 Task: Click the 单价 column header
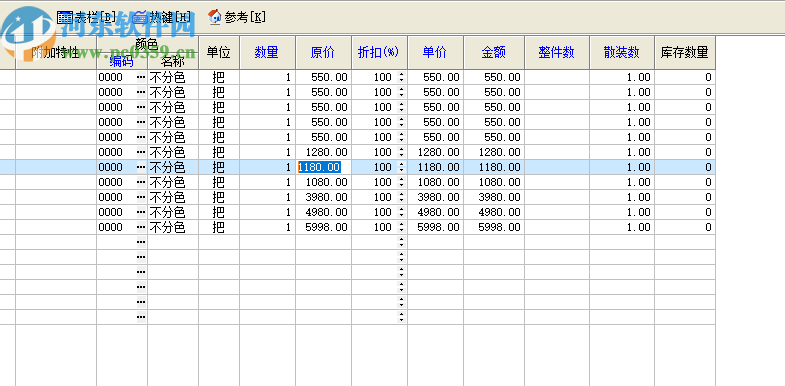pyautogui.click(x=435, y=52)
